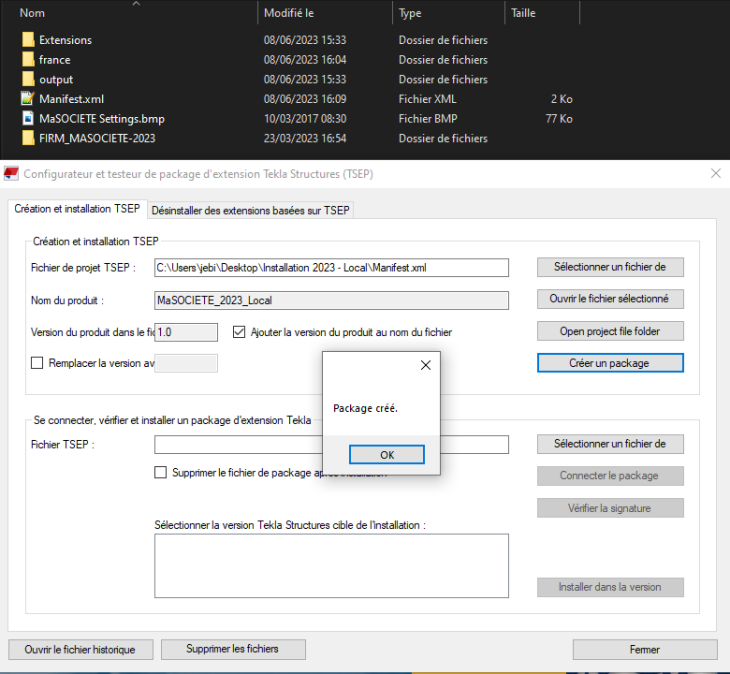730x674 pixels.
Task: Uncheck Ajouter la version du produit checkbox
Action: pyautogui.click(x=239, y=332)
